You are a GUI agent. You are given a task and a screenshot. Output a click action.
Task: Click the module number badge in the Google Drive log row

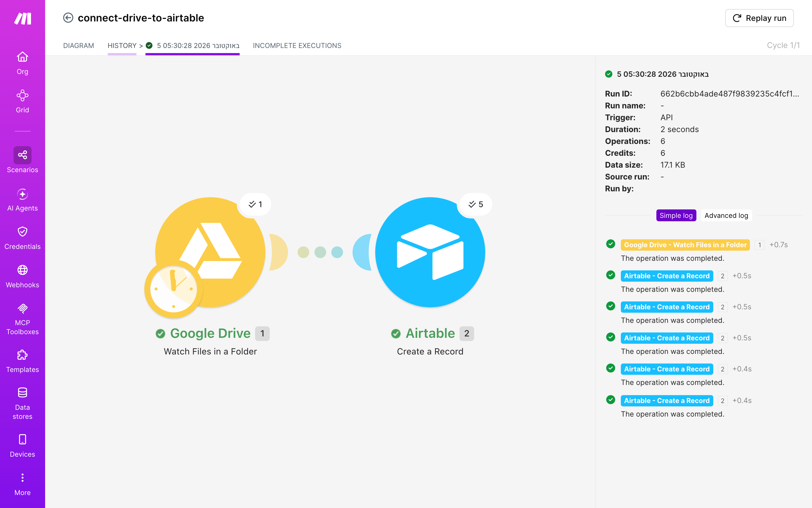pos(759,245)
